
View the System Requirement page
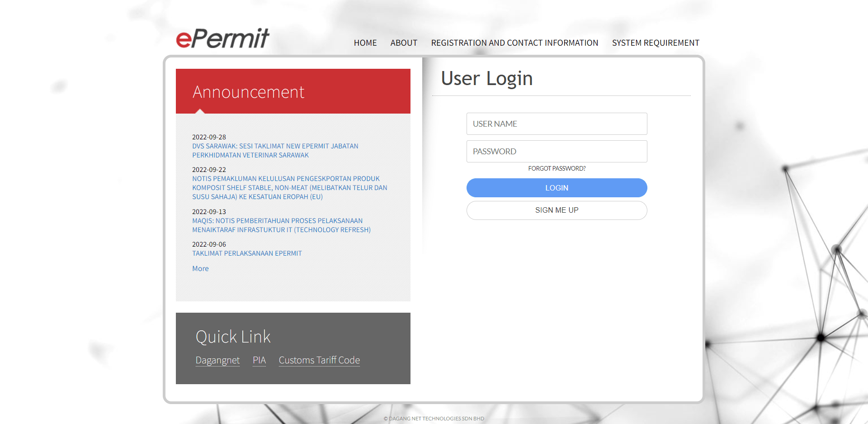pos(655,43)
